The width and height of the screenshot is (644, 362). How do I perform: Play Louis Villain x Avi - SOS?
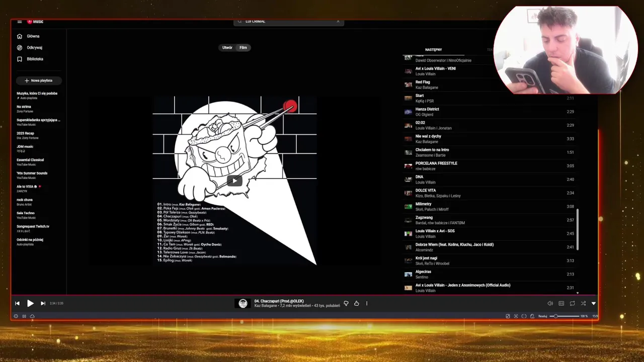(x=491, y=234)
